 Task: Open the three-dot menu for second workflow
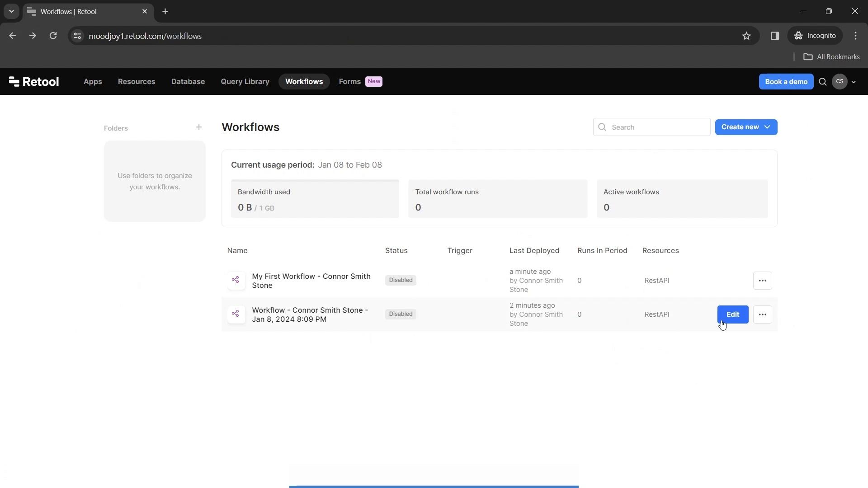[763, 314]
